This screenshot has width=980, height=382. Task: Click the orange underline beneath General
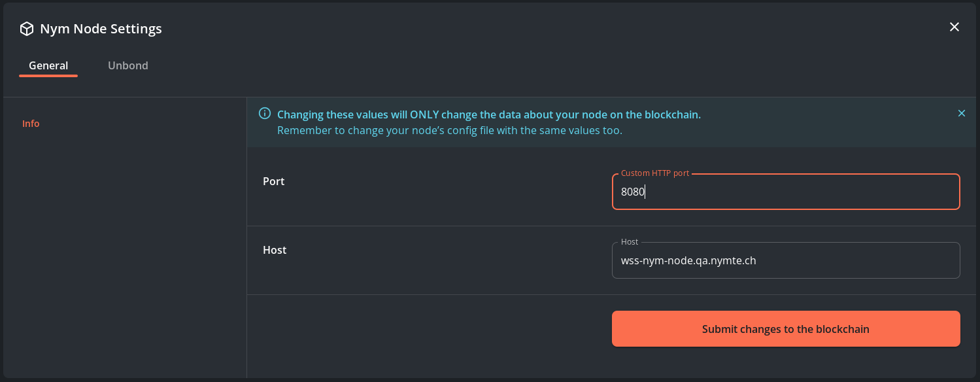point(48,76)
